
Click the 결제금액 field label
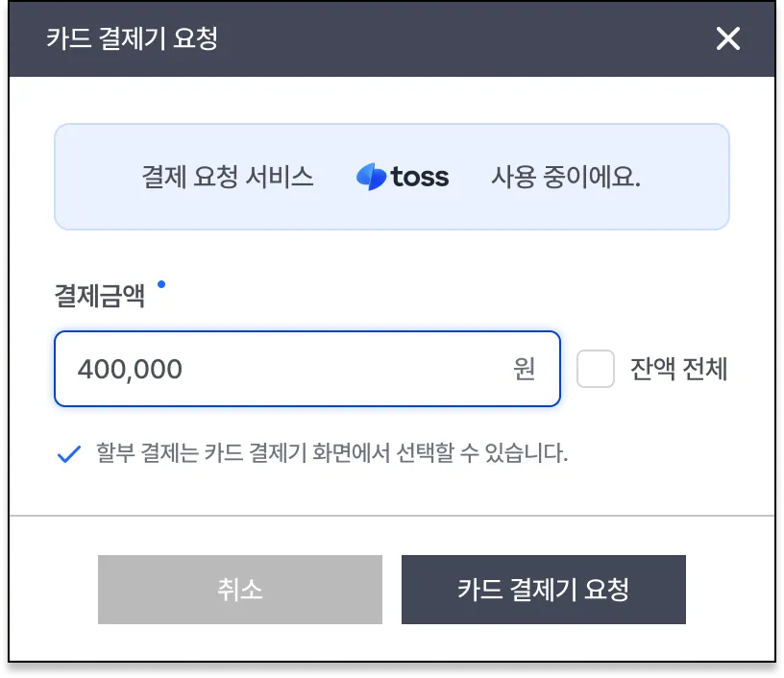pyautogui.click(x=100, y=296)
